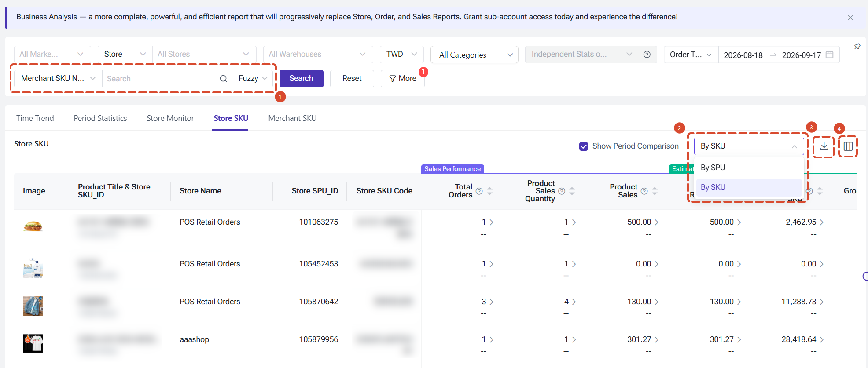Open the All Stores dropdown

(x=204, y=55)
